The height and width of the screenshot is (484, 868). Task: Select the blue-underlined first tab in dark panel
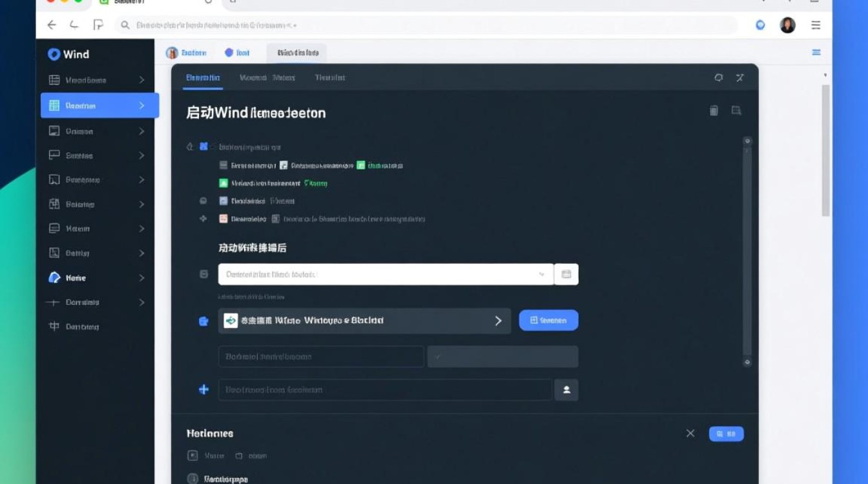(203, 77)
